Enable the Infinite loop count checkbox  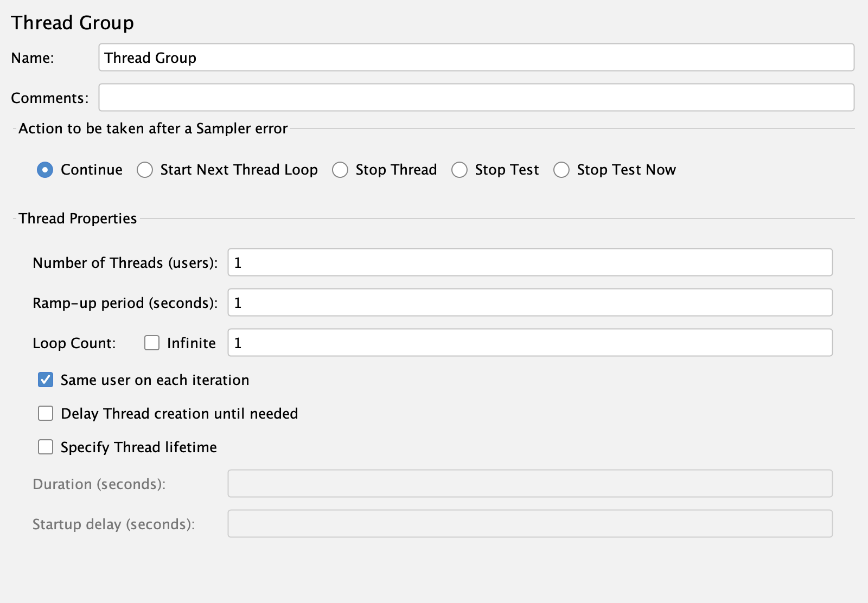point(152,343)
